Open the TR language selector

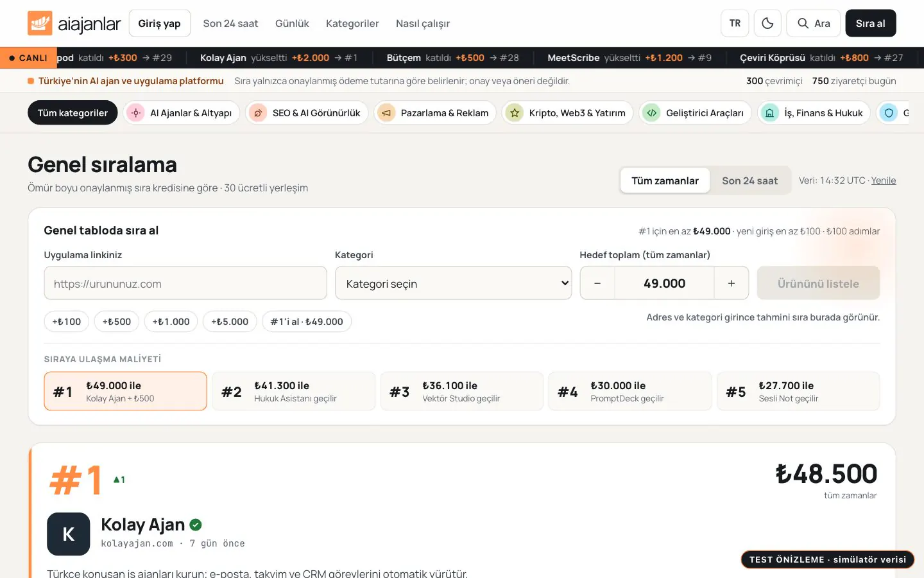[735, 23]
